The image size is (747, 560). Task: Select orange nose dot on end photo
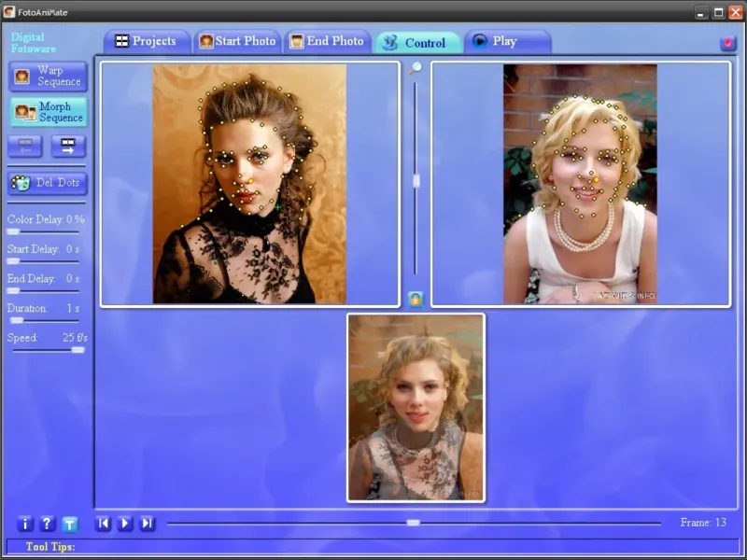click(x=596, y=179)
